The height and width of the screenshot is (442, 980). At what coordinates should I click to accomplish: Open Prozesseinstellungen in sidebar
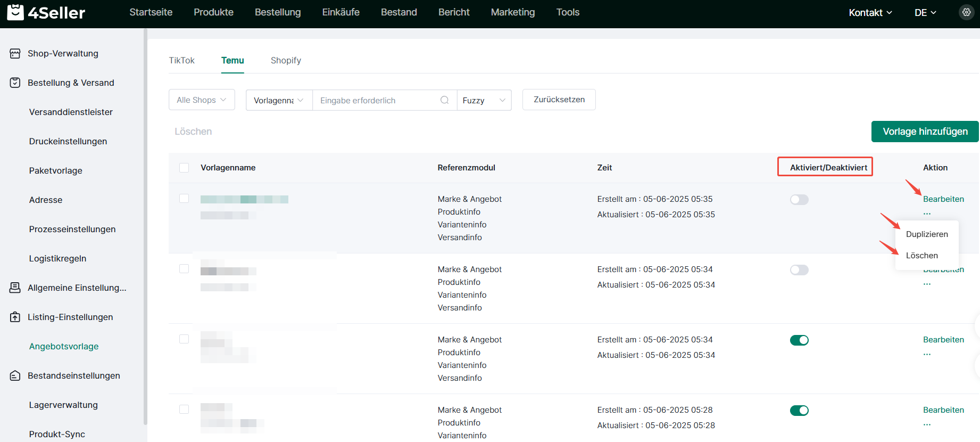click(72, 230)
